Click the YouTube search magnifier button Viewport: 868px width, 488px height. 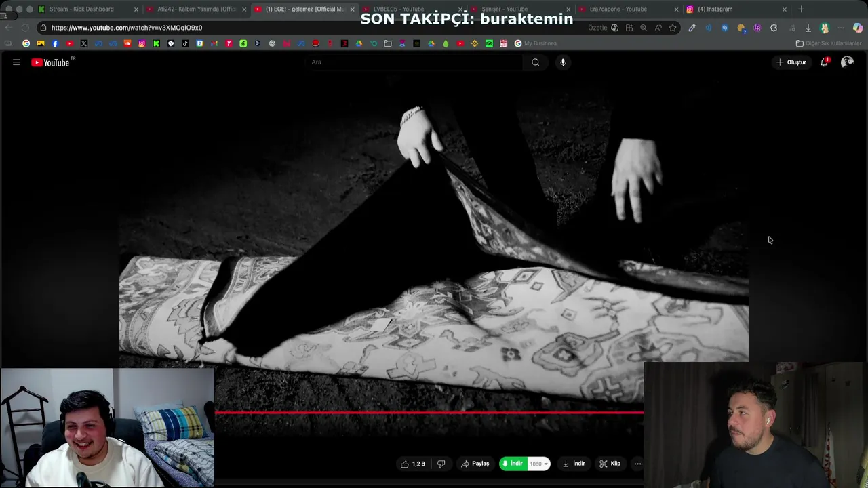point(536,62)
